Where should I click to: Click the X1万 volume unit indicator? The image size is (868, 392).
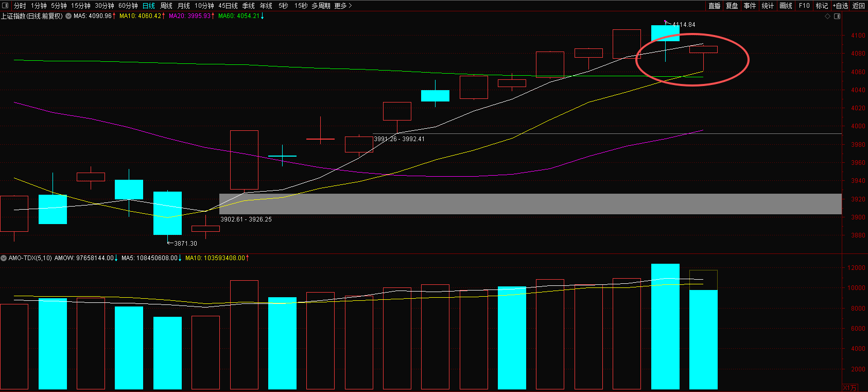pos(850,388)
